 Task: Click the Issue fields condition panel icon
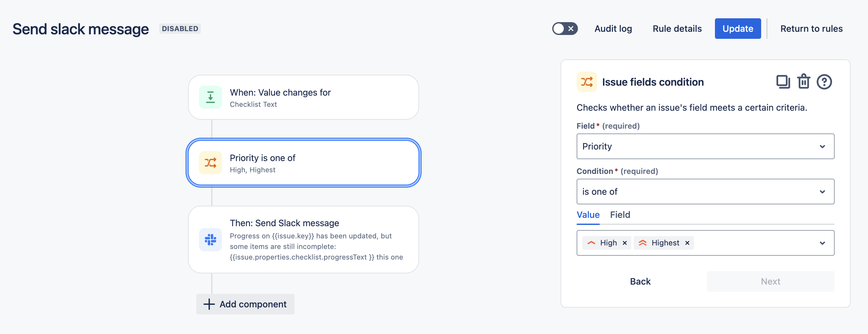click(586, 82)
